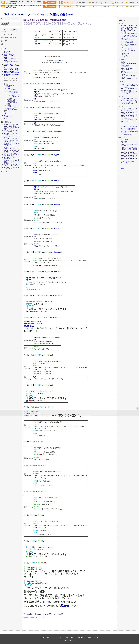Open メンバー専用掲示板 link
This screenshot has width=139, height=644.
click(12, 102)
